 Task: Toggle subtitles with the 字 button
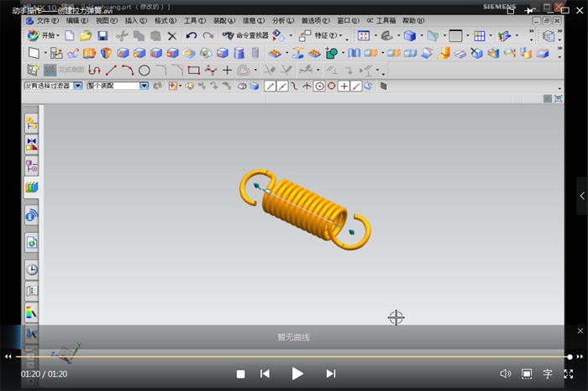click(x=548, y=373)
